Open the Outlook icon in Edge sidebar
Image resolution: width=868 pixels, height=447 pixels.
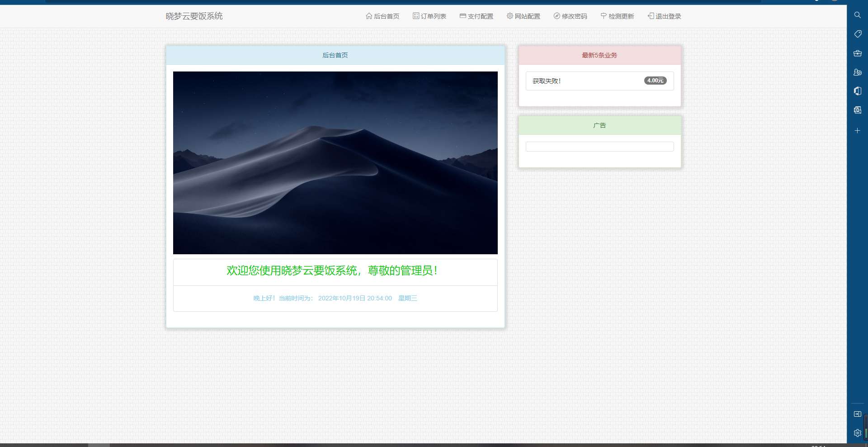[857, 110]
